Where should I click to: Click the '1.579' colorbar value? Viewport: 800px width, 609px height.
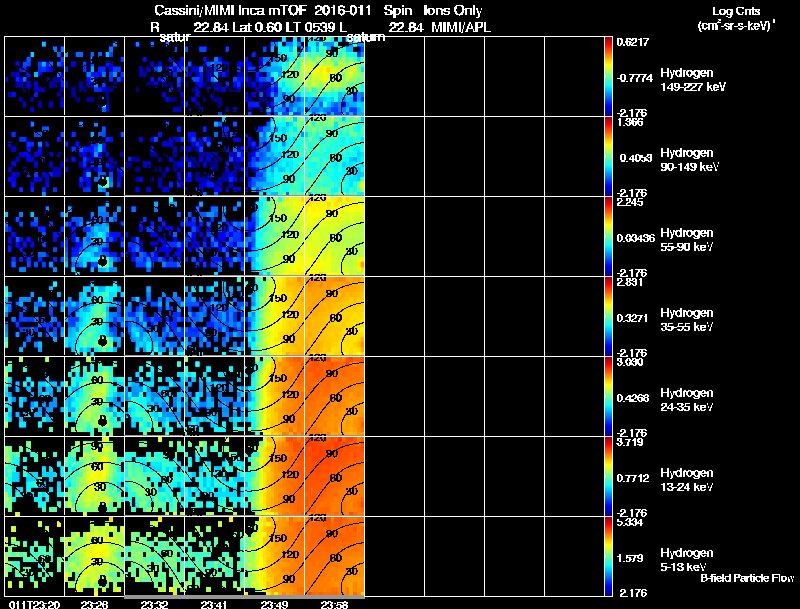[x=630, y=559]
